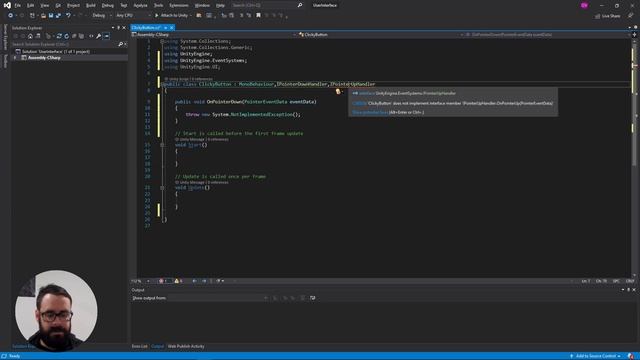Click the Collapse All icon in Solution Explorer
Screen dimensions: 640x360
click(x=74, y=36)
